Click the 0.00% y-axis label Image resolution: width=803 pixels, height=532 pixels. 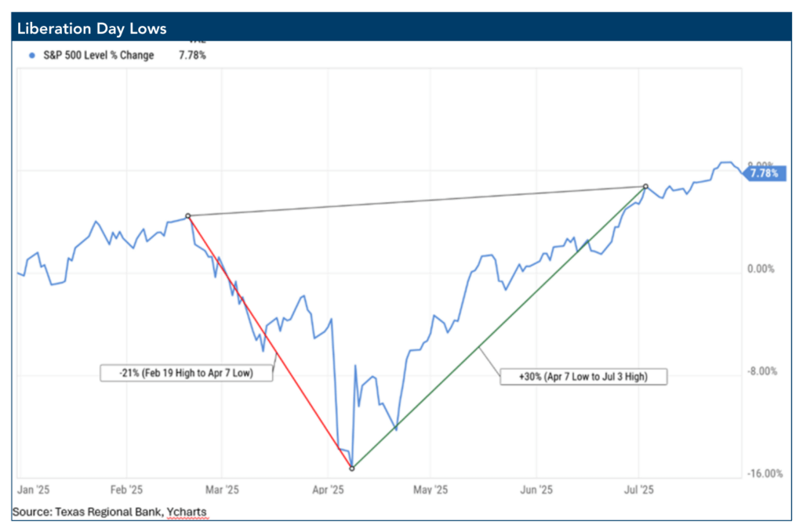coord(761,270)
